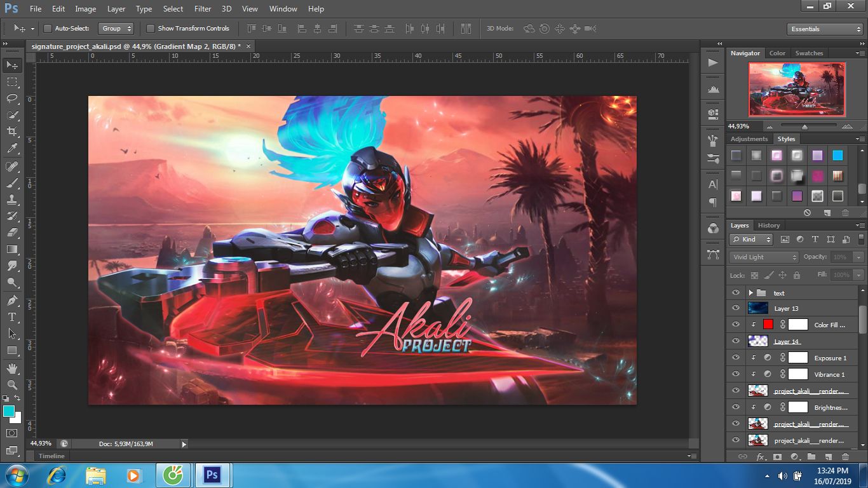Select the Clone Stamp tool
Image resolution: width=868 pixels, height=488 pixels.
coord(12,200)
